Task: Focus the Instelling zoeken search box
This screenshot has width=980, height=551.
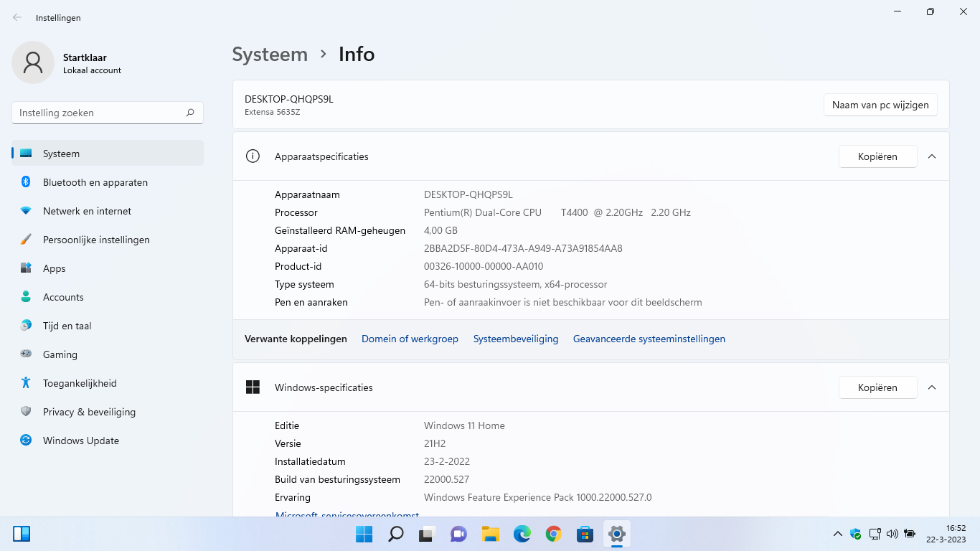Action: coord(108,113)
